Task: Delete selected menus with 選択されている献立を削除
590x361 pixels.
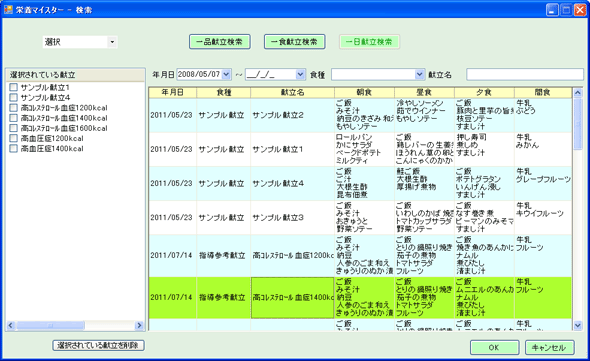Action: point(98,345)
